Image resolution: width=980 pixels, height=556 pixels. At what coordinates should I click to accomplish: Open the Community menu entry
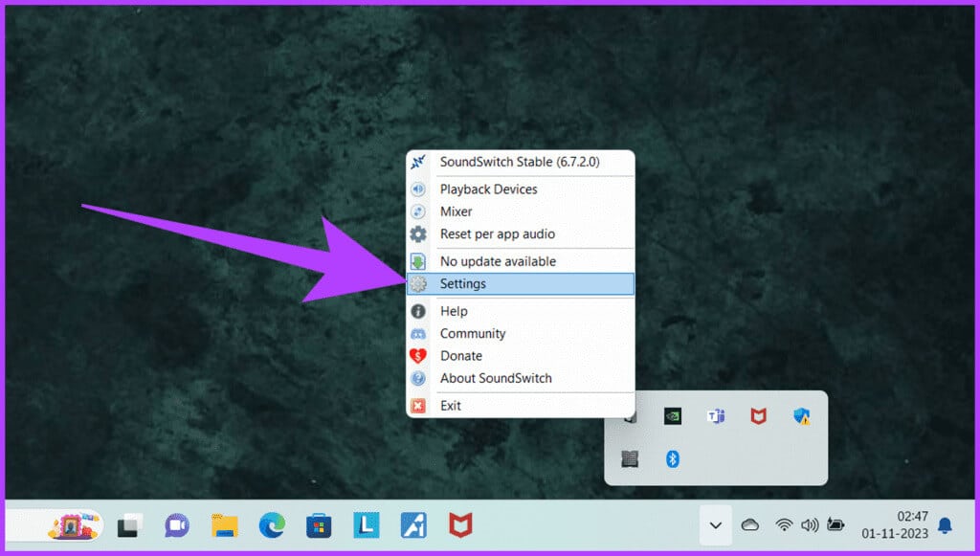tap(520, 334)
